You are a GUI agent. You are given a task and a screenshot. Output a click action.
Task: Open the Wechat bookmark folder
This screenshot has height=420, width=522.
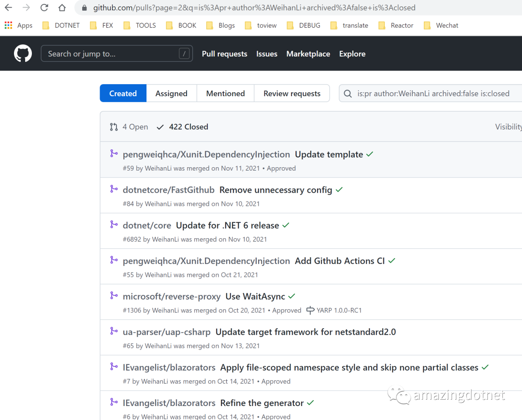pos(441,25)
